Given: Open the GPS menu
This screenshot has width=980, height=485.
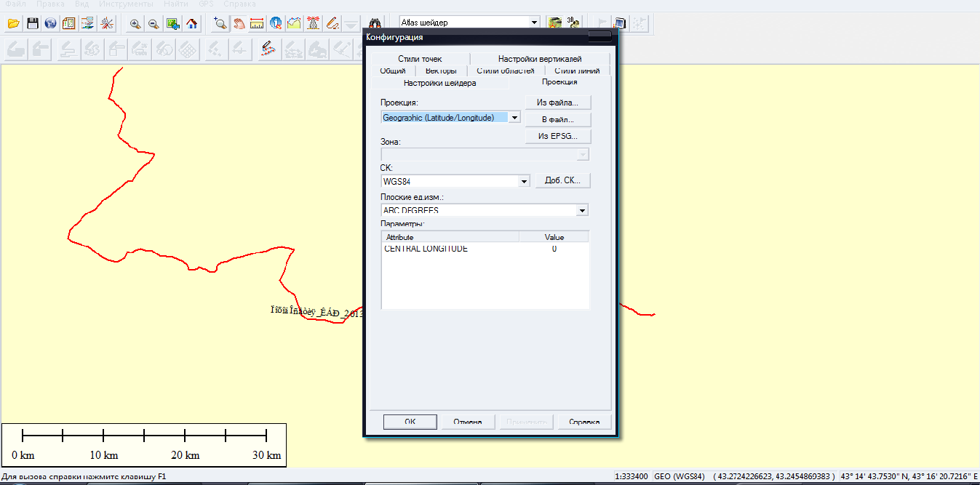Looking at the screenshot, I should (x=207, y=4).
